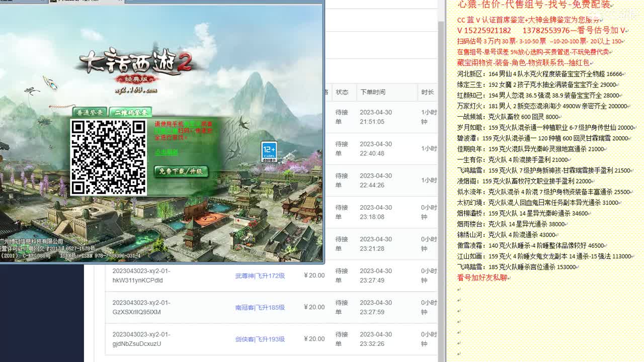Viewport: 644px width, 362px height.
Task: Click the 缘定三生 listing line
Action: coord(537,85)
